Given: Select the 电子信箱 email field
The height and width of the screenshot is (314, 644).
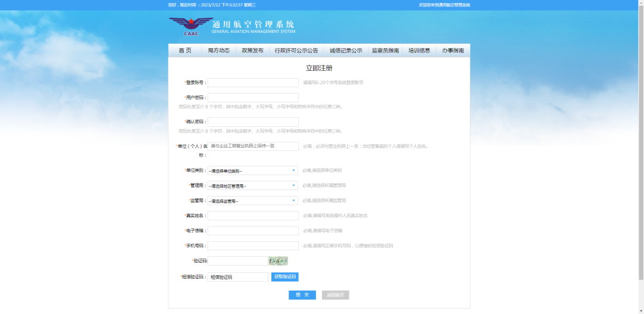Looking at the screenshot, I should 253,231.
